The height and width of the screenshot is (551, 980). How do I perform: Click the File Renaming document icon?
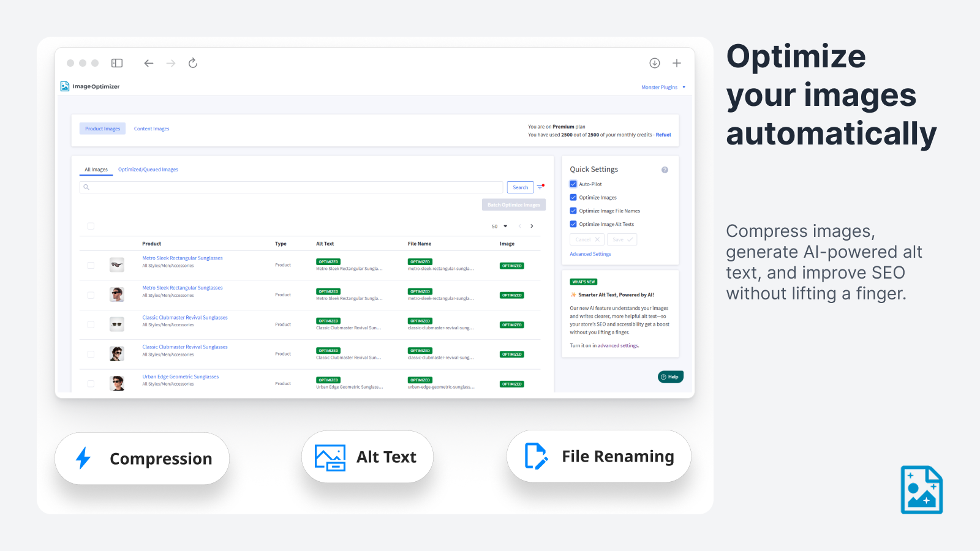(x=536, y=456)
